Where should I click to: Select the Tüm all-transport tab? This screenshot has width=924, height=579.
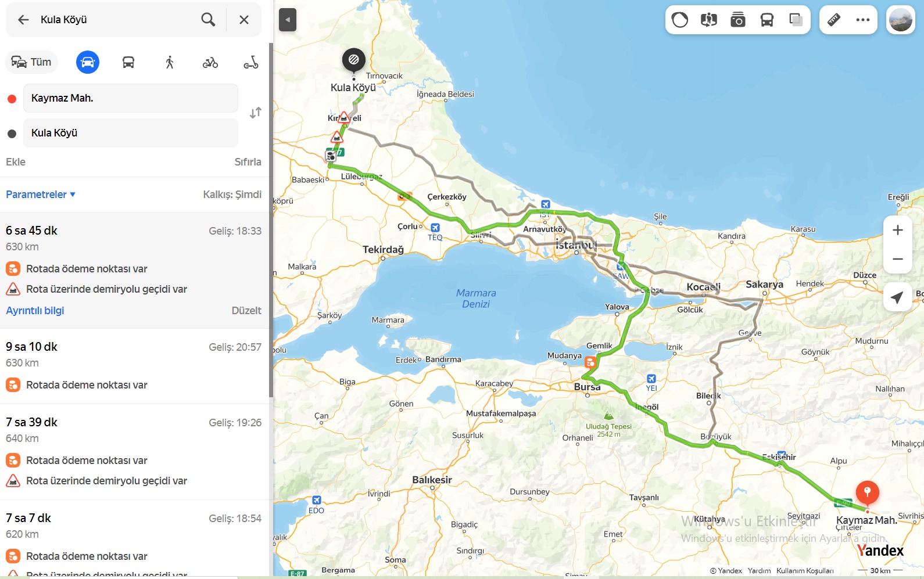tap(32, 62)
